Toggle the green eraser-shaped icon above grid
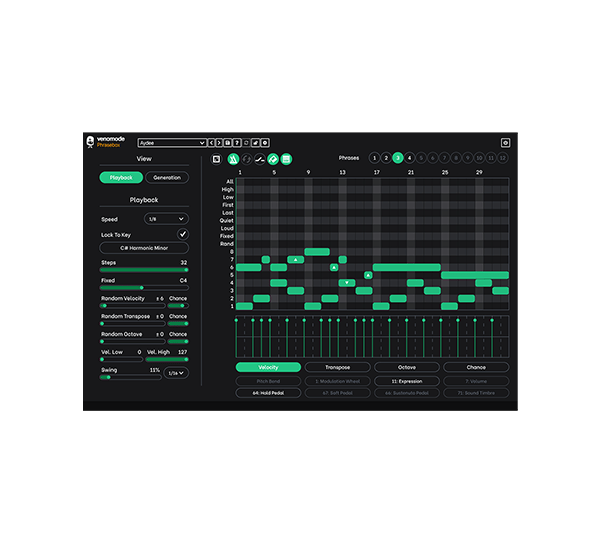Image resolution: width=600 pixels, height=543 pixels. (273, 159)
